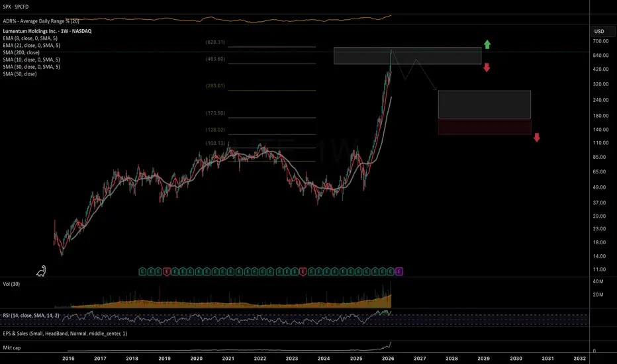Image resolution: width=617 pixels, height=364 pixels.
Task: Click 2025 on the time axis
Action: click(x=356, y=358)
